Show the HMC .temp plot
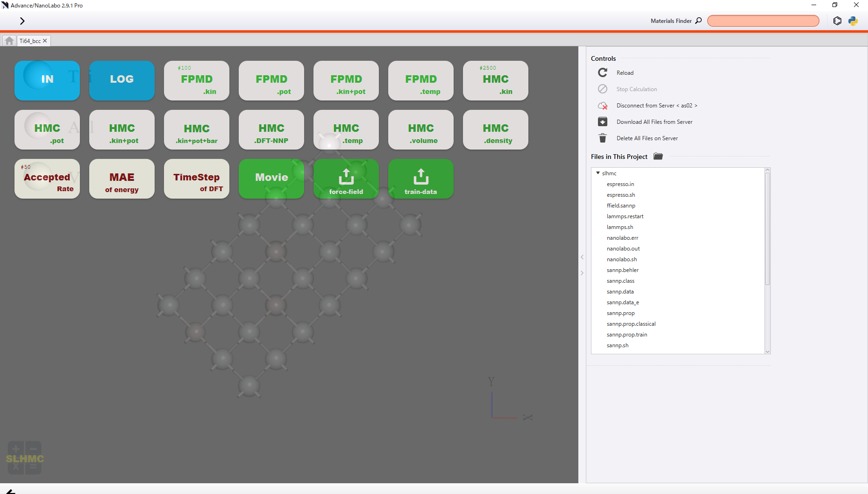This screenshot has height=494, width=868. click(346, 129)
